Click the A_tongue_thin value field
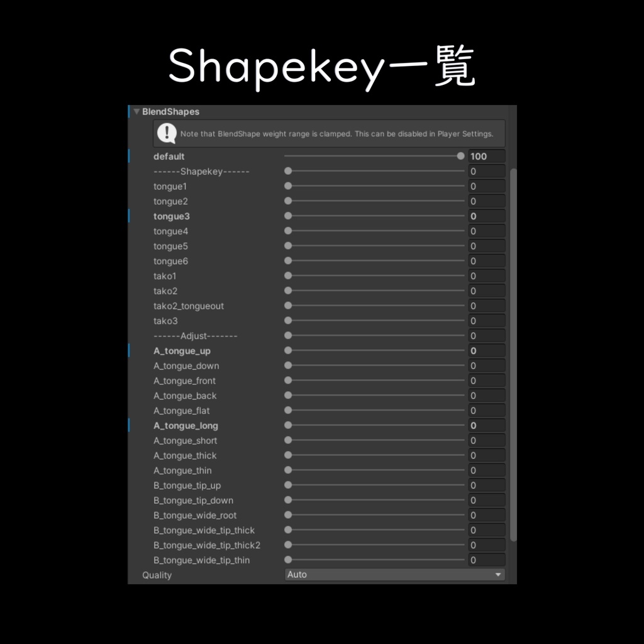This screenshot has width=644, height=644. (x=487, y=470)
